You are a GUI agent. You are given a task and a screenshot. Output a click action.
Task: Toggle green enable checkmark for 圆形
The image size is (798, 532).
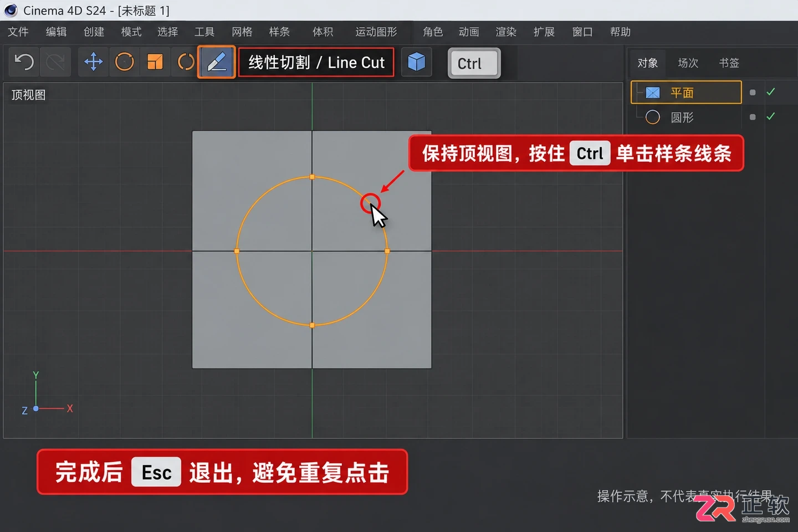770,116
